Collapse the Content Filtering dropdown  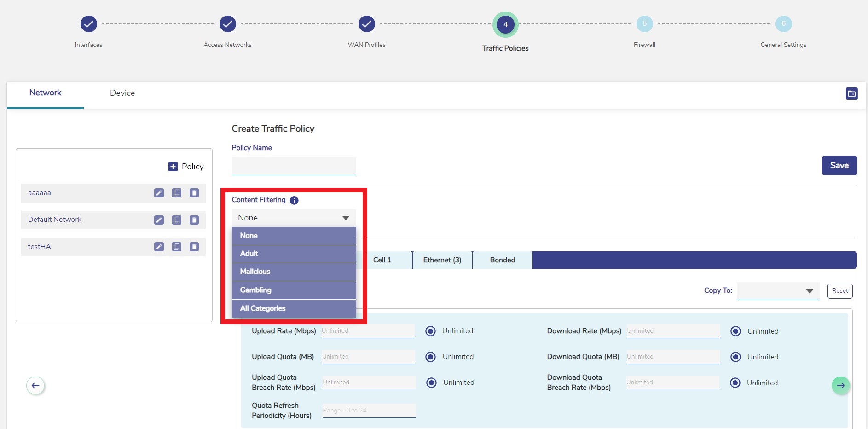[345, 218]
